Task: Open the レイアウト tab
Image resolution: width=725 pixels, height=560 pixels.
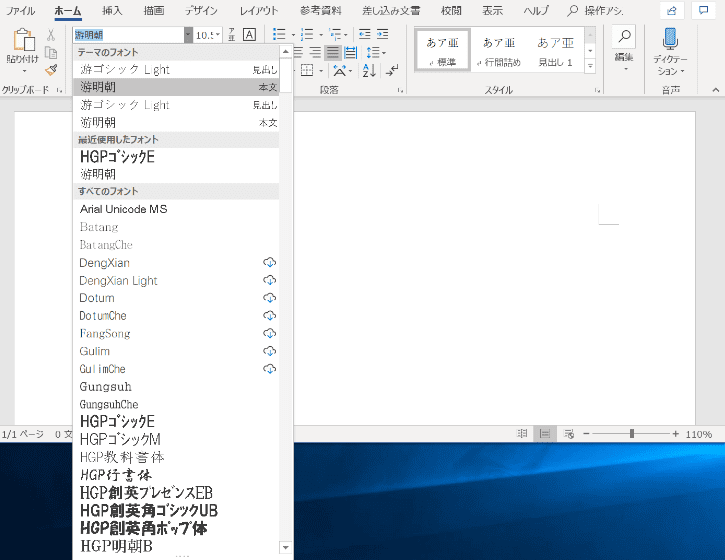Action: [259, 11]
